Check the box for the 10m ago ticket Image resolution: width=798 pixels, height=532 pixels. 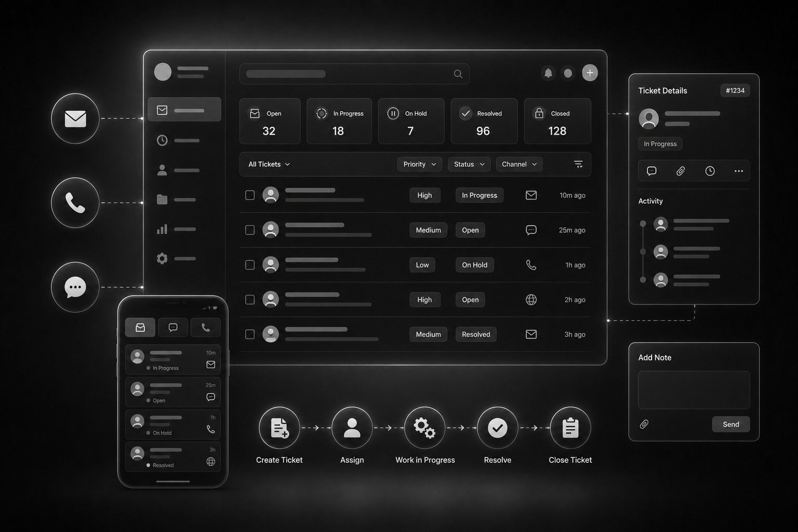(250, 195)
